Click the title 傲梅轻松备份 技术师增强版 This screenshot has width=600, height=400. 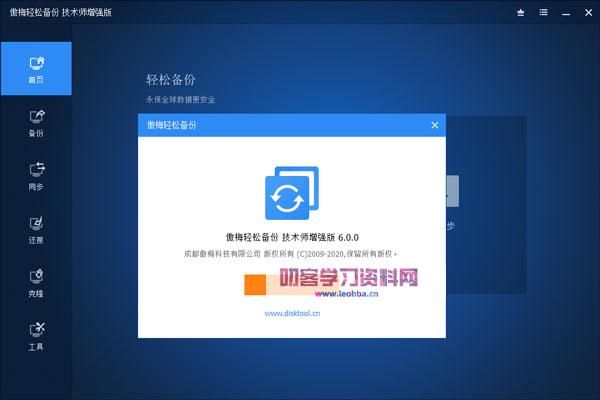[x=60, y=12]
